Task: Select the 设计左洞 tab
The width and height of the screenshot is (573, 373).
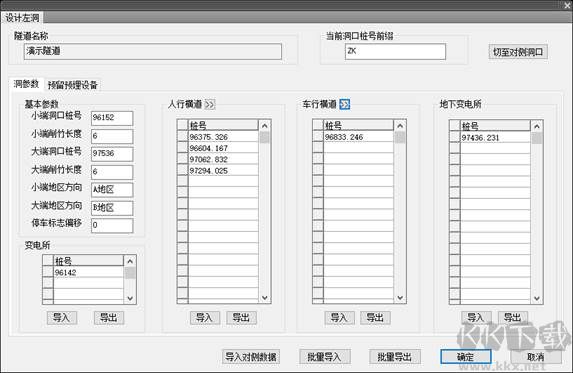Action: pos(22,18)
